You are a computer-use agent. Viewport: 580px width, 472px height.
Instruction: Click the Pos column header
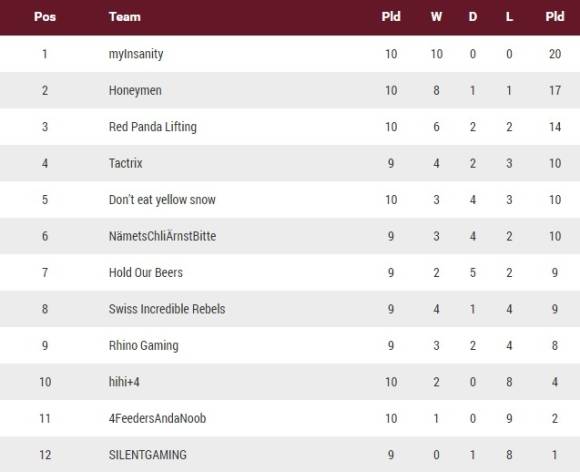point(45,17)
